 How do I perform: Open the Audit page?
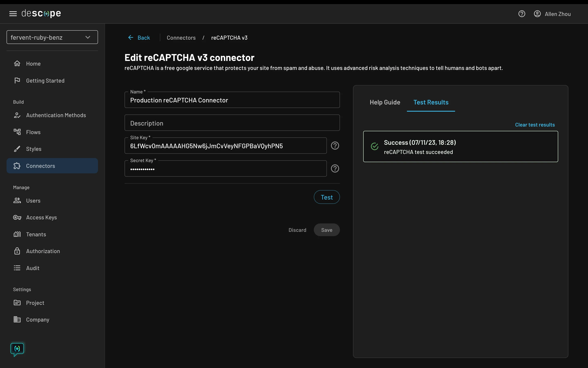pyautogui.click(x=52, y=268)
